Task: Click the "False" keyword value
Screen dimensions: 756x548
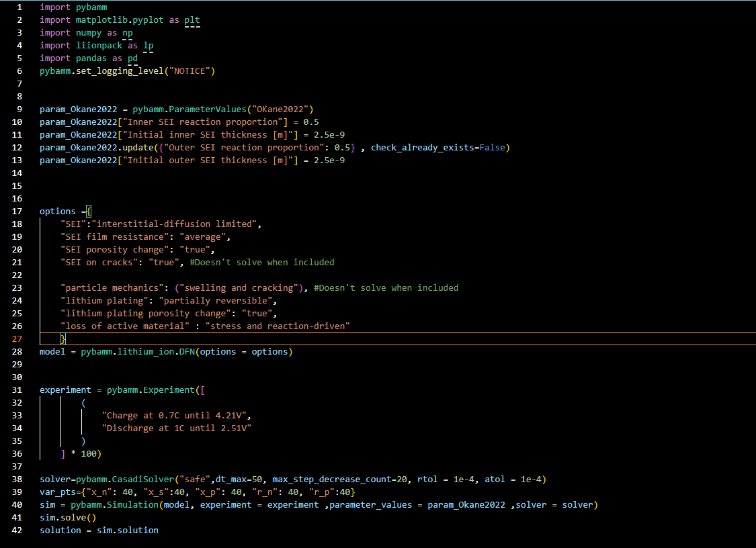Action: point(493,148)
